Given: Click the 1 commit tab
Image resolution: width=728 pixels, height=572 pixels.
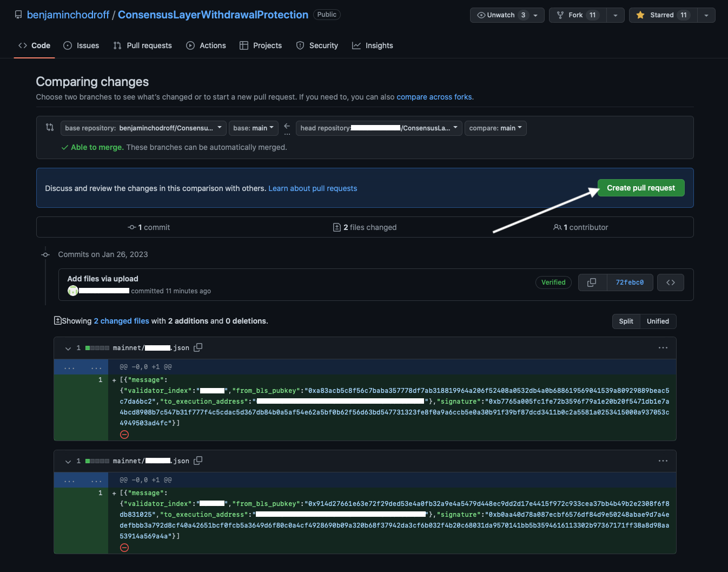Looking at the screenshot, I should (x=149, y=227).
